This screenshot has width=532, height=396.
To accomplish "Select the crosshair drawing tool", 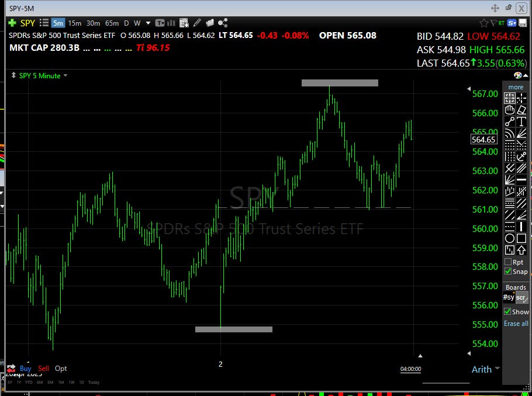I will click(521, 98).
